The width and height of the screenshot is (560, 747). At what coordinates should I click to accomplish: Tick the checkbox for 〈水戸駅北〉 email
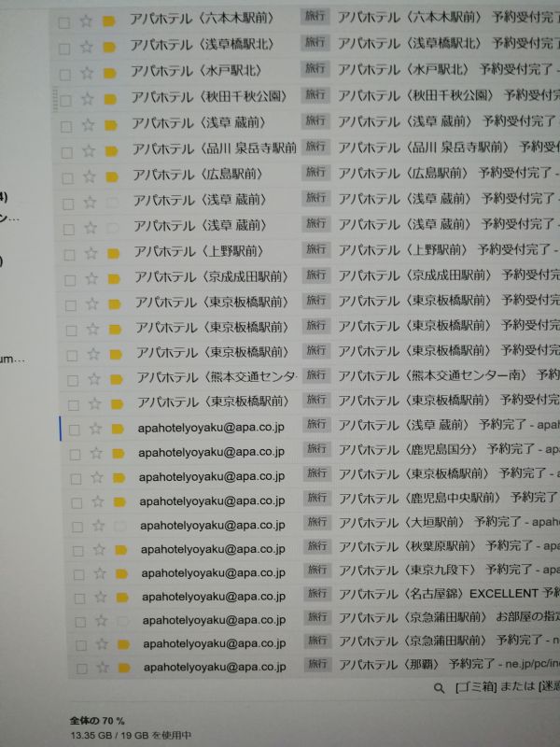coord(64,75)
